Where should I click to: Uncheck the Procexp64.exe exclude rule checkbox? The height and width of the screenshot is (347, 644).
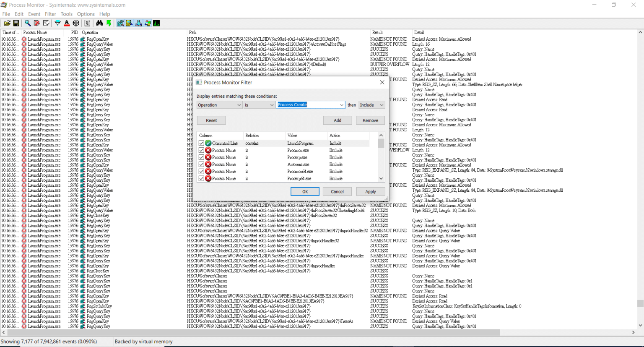[x=201, y=178]
